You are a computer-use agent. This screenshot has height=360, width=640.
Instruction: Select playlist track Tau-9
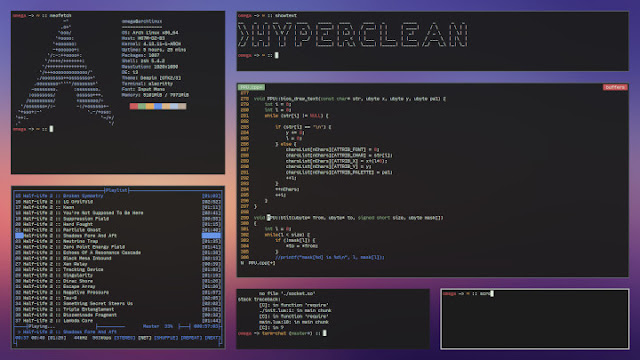(x=118, y=298)
